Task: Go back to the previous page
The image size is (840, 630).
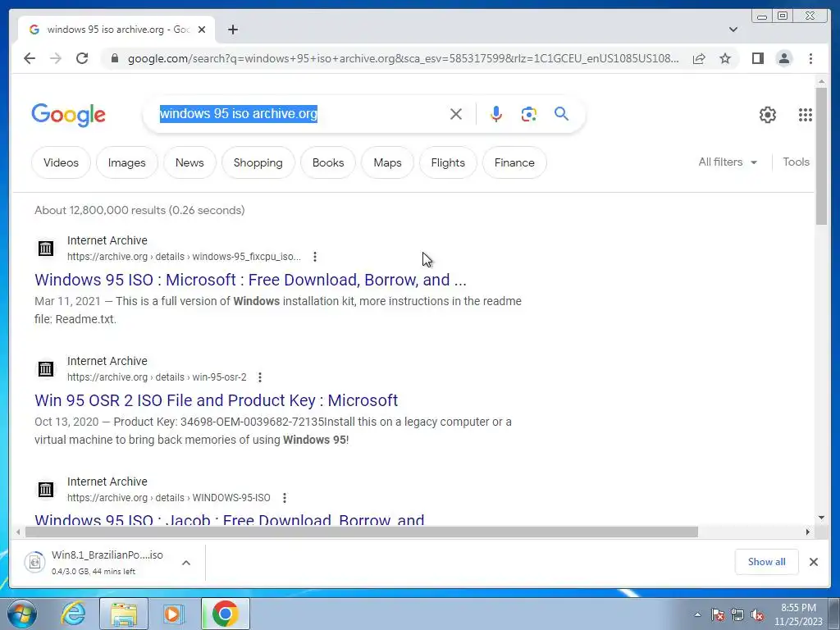Action: click(x=30, y=58)
